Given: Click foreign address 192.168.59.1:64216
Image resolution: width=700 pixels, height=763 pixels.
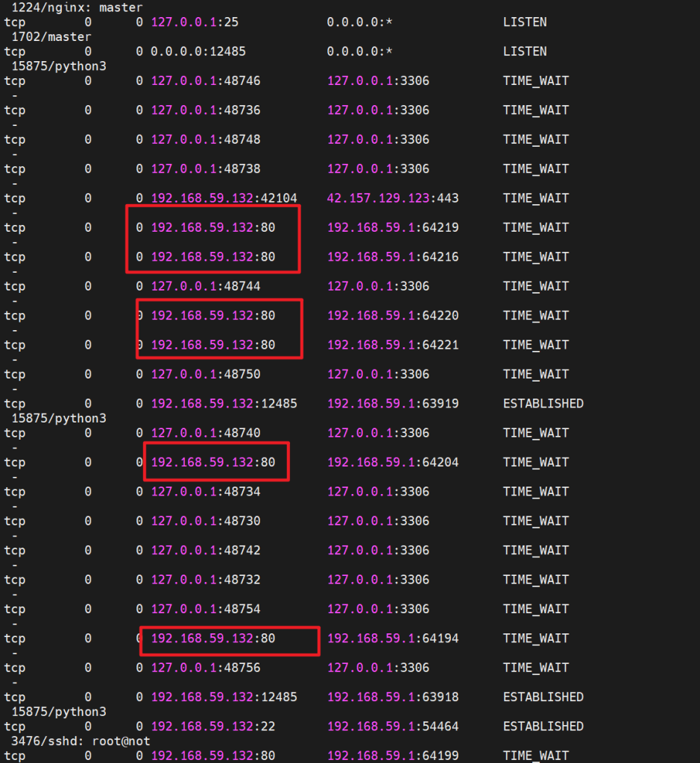Looking at the screenshot, I should (393, 257).
